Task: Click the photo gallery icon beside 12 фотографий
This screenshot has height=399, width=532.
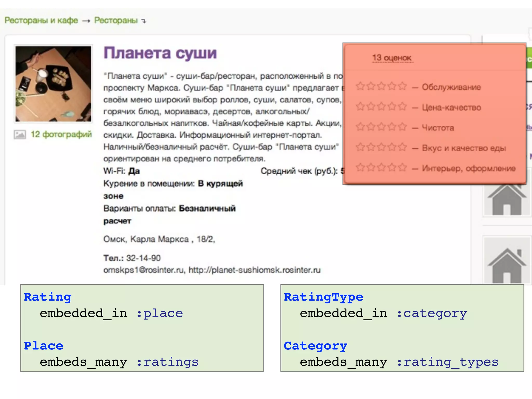Action: click(x=20, y=135)
